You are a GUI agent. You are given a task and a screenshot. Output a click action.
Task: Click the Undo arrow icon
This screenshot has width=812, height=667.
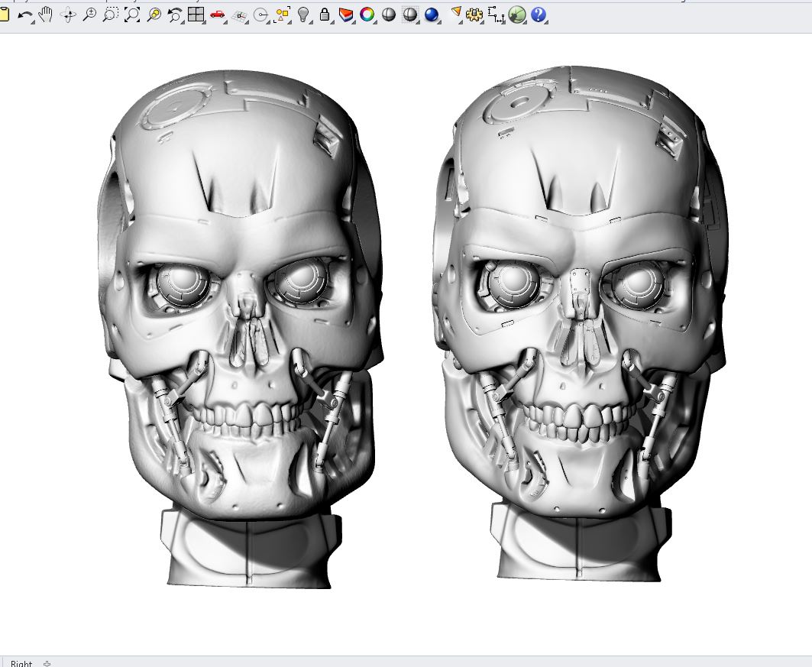coord(24,15)
